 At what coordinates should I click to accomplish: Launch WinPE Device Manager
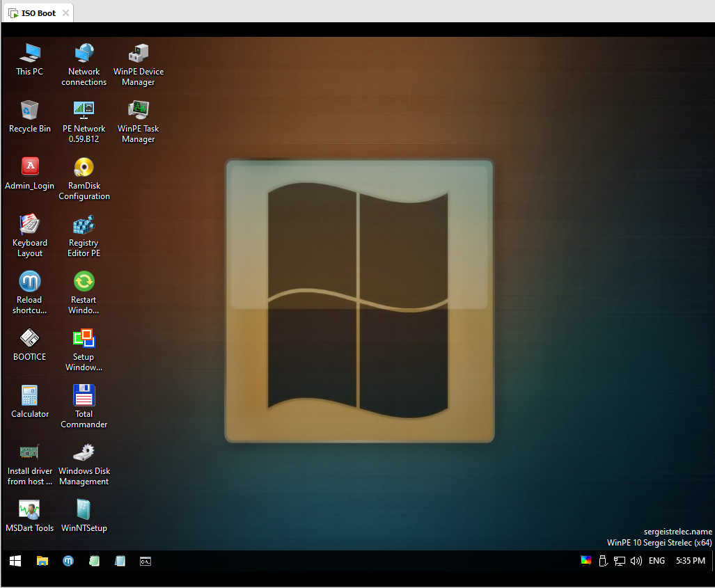138,64
